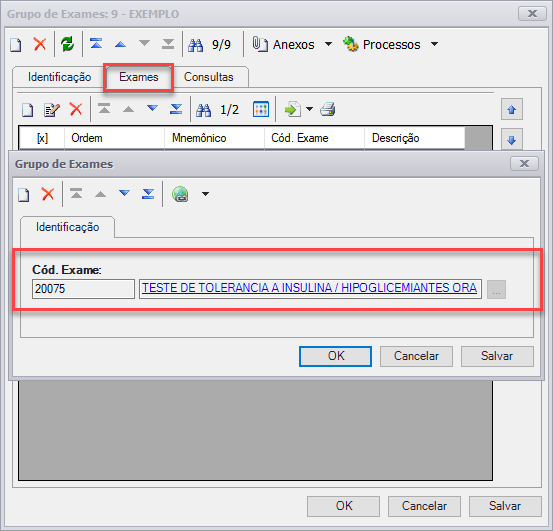Screen dimensions: 553x531
Task: Click [x] select-all column header
Action: pyautogui.click(x=42, y=138)
